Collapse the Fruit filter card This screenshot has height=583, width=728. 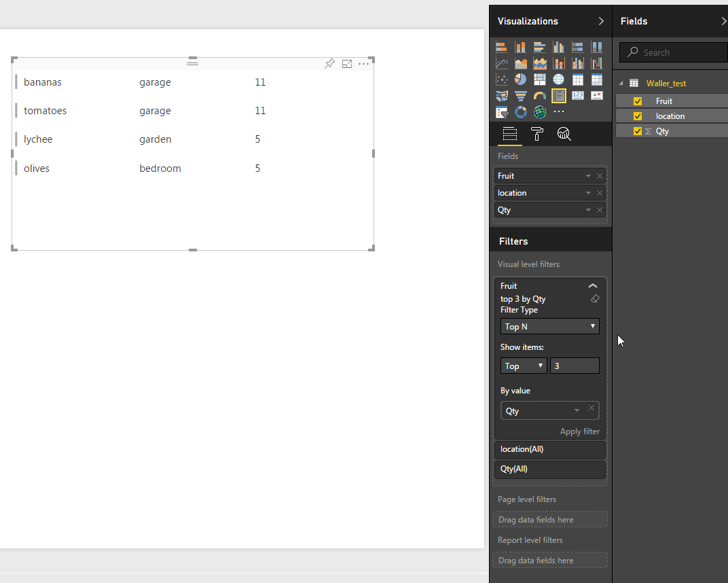point(593,286)
